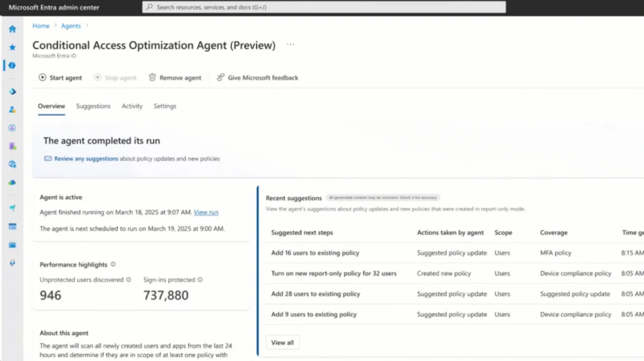Open the circular person sidebar icon

tap(13, 128)
